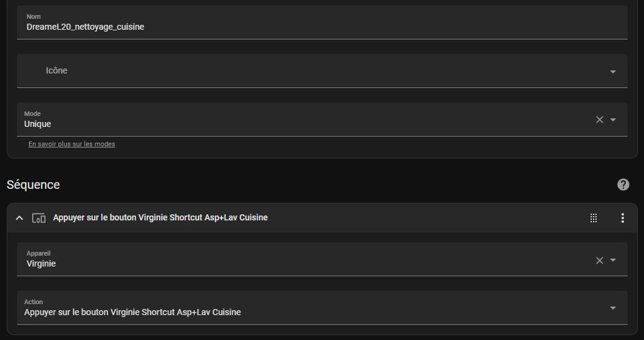Click the drag handle grid icon
Image resolution: width=644 pixels, height=340 pixels.
point(594,218)
